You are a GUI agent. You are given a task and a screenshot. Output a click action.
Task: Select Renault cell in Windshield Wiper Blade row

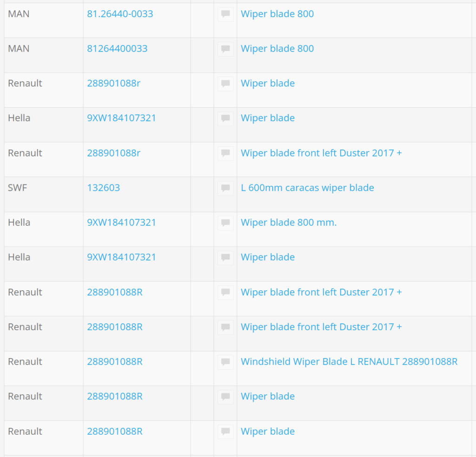pyautogui.click(x=43, y=368)
